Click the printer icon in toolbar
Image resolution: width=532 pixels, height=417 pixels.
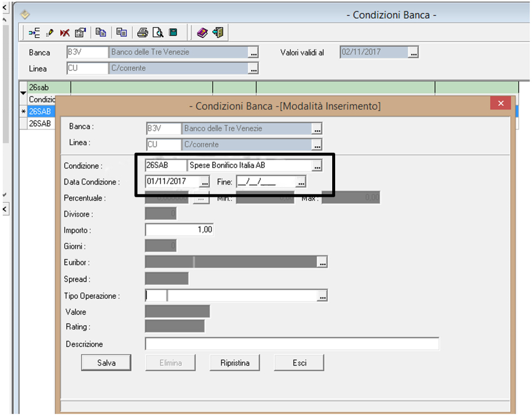tap(142, 33)
